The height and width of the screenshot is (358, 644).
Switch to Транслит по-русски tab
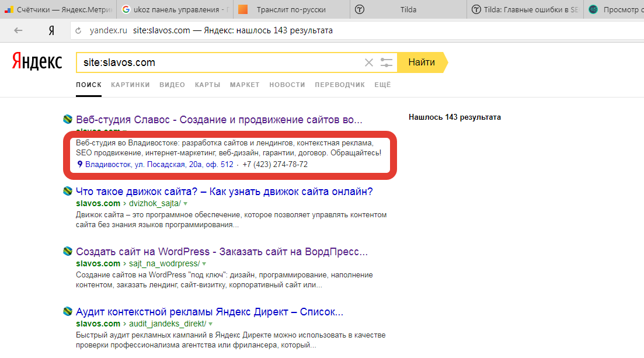pyautogui.click(x=291, y=9)
